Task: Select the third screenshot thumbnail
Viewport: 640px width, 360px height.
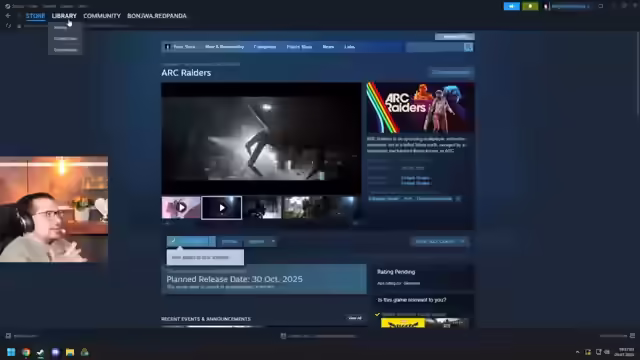Action: [x=262, y=208]
